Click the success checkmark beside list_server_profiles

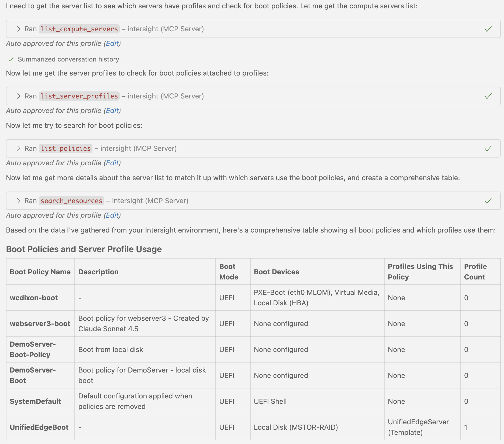[488, 96]
